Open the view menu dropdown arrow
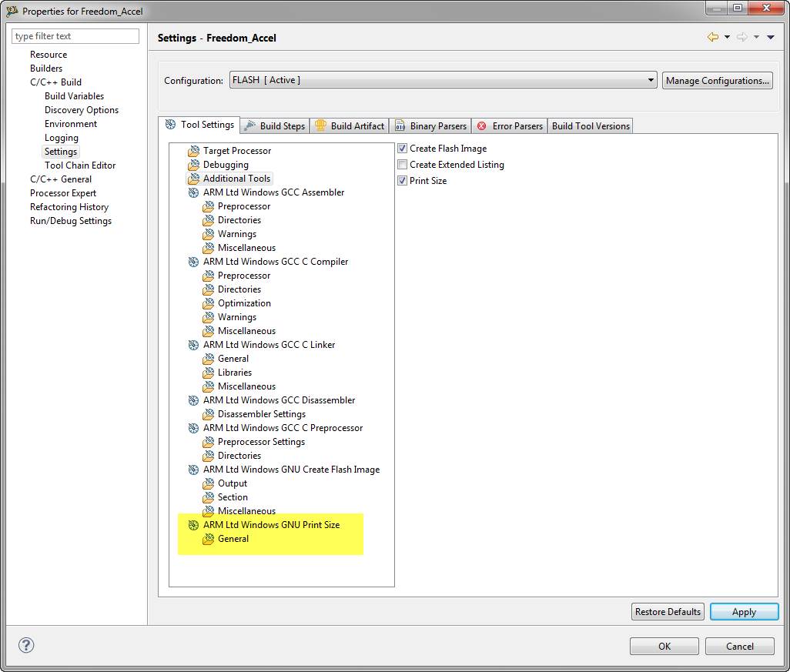The height and width of the screenshot is (672, 790). [771, 37]
